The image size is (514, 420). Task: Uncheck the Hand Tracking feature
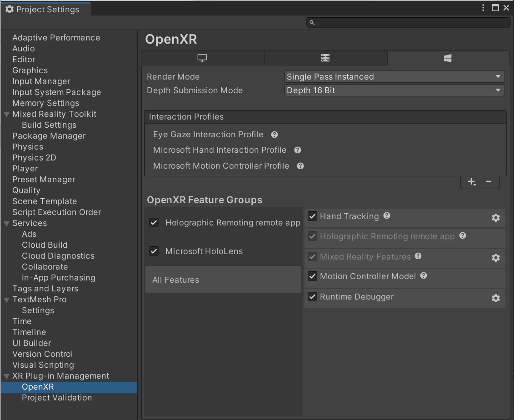coord(312,216)
